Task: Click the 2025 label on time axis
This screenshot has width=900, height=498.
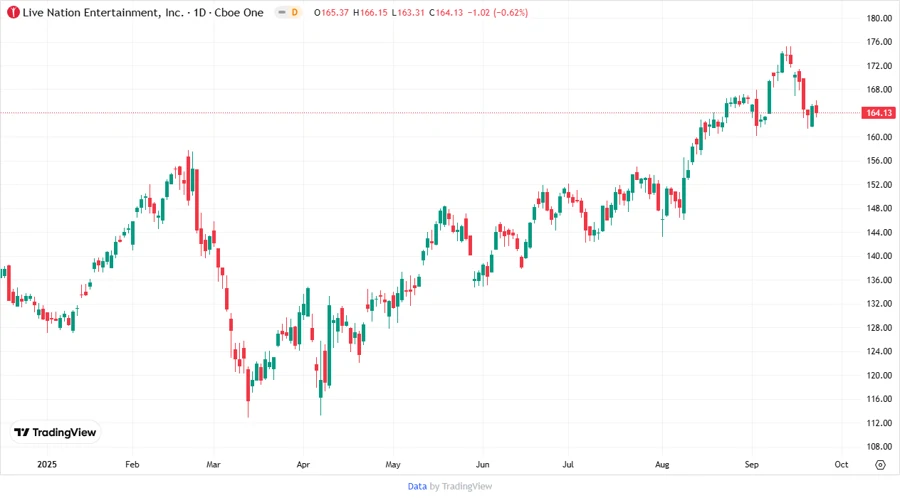Action: point(47,465)
